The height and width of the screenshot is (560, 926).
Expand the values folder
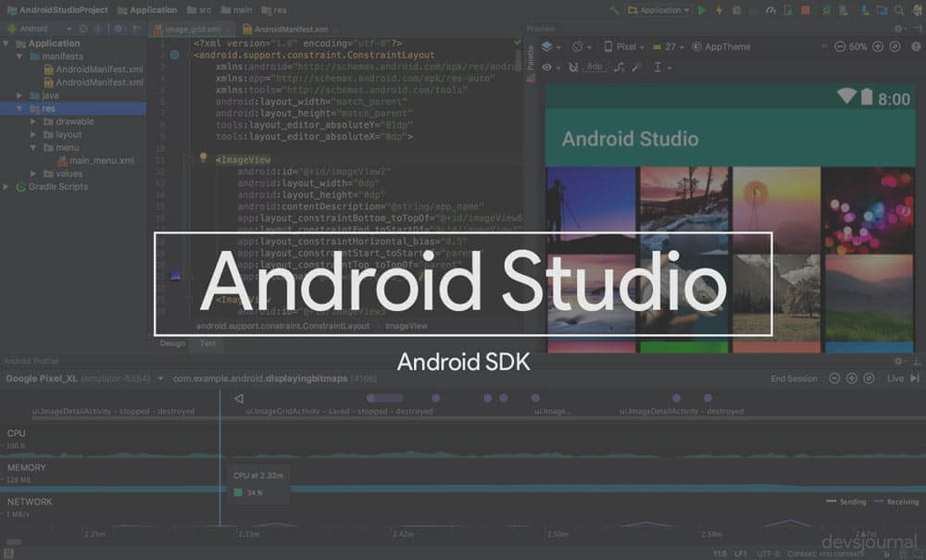coord(33,173)
